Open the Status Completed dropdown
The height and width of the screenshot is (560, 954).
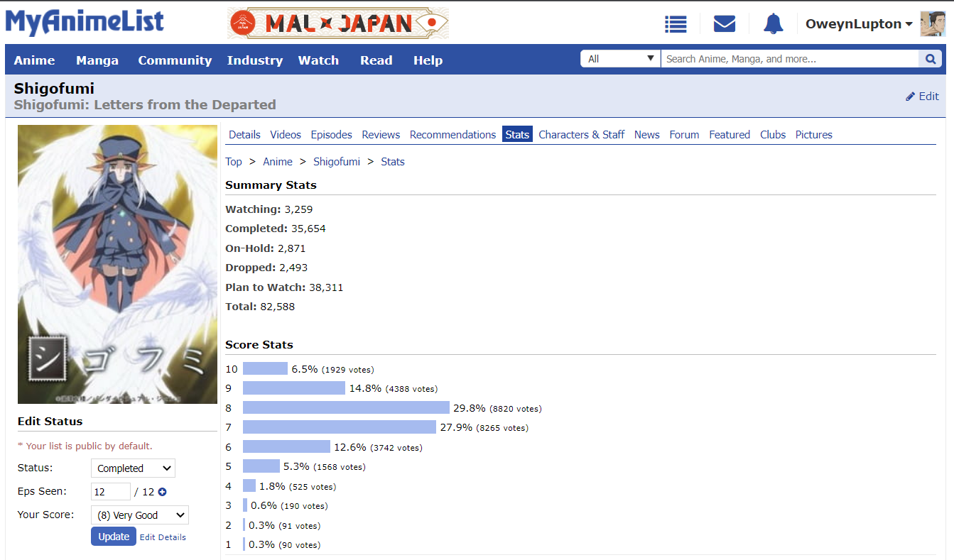pyautogui.click(x=133, y=468)
